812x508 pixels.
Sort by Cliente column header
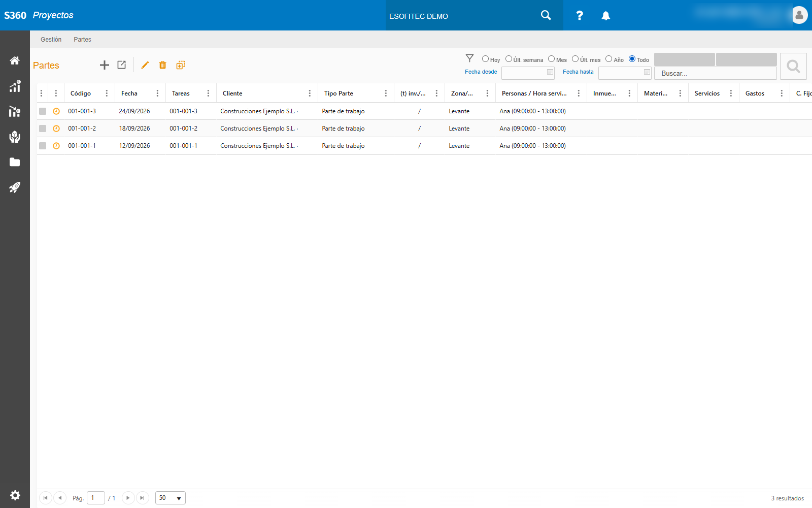pyautogui.click(x=232, y=93)
